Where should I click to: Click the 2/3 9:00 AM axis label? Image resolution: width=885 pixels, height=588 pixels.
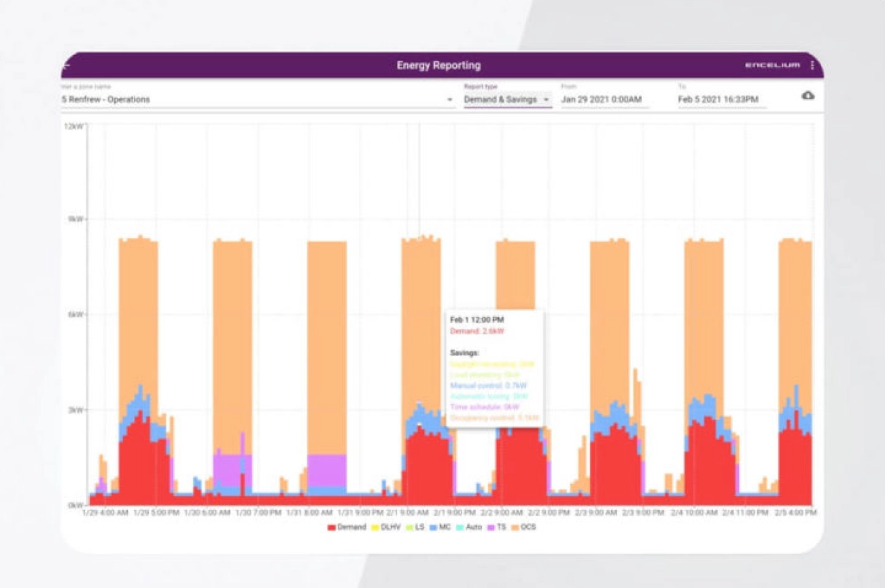[x=596, y=513]
